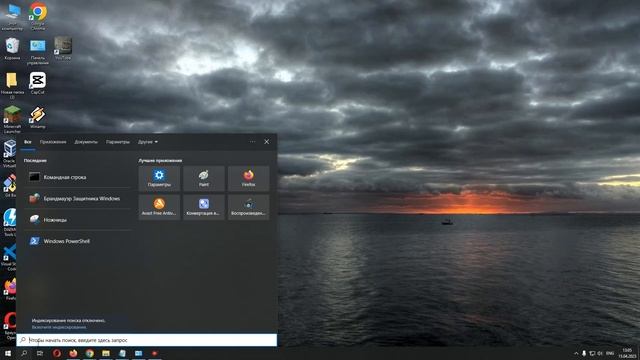This screenshot has height=360, width=640.
Task: Open File Explorer from the taskbar
Action: pyautogui.click(x=106, y=353)
